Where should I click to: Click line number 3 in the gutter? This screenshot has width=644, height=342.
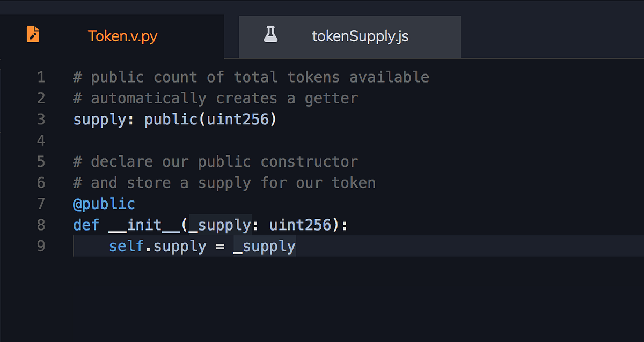pyautogui.click(x=41, y=119)
